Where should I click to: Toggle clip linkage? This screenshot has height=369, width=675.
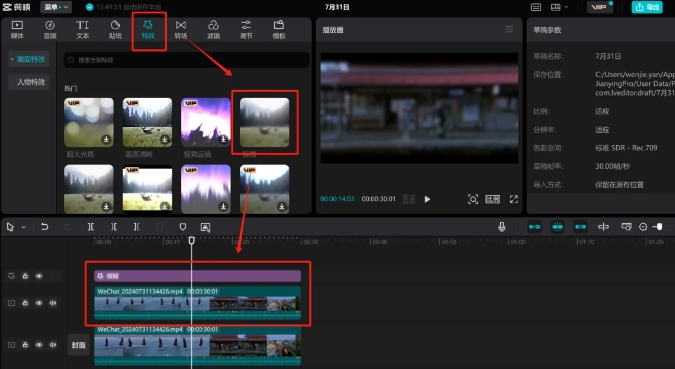pyautogui.click(x=580, y=227)
